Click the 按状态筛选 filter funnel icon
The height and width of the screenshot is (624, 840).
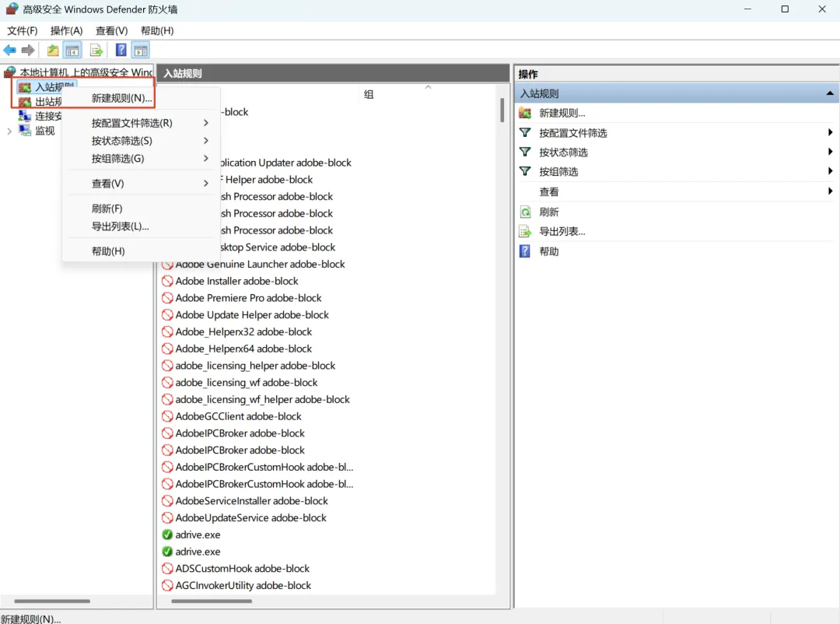[x=525, y=152]
